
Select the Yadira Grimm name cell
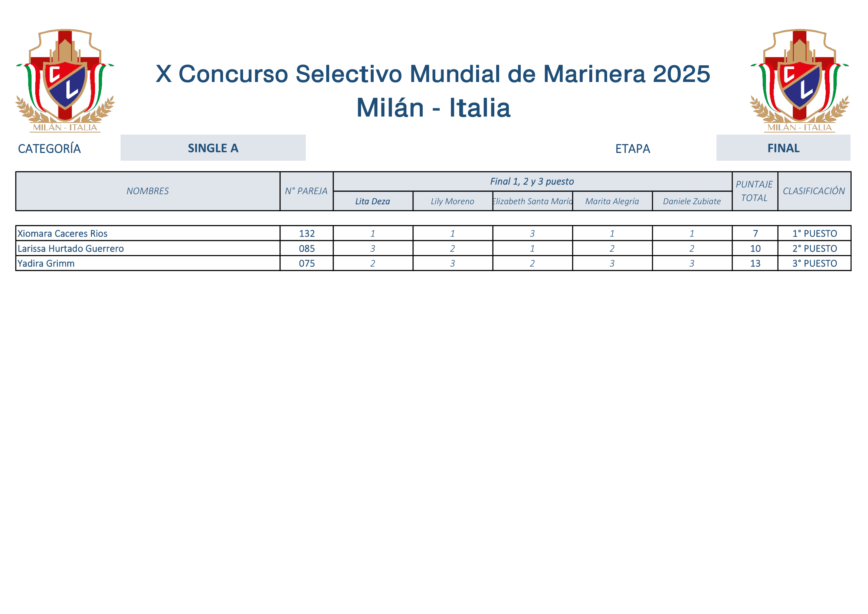[148, 263]
